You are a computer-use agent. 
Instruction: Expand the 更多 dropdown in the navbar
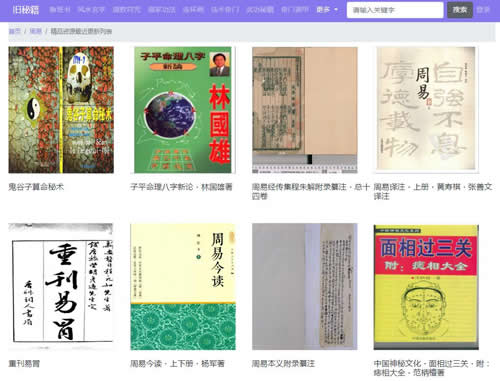(x=327, y=10)
